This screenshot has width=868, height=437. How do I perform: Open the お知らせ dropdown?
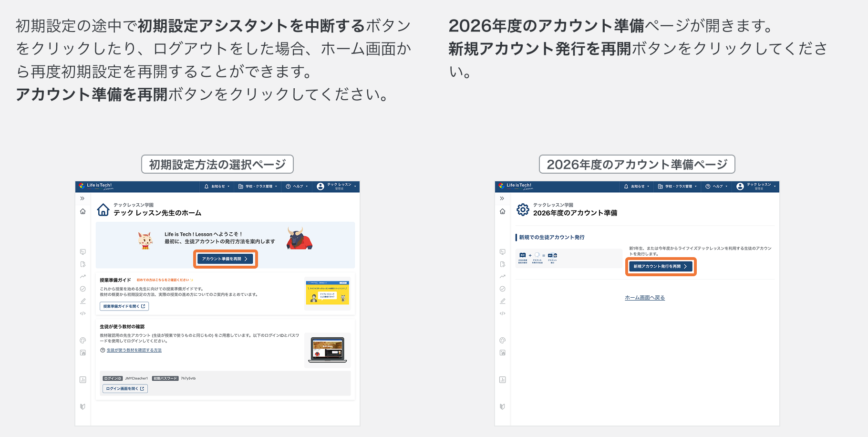point(217,187)
